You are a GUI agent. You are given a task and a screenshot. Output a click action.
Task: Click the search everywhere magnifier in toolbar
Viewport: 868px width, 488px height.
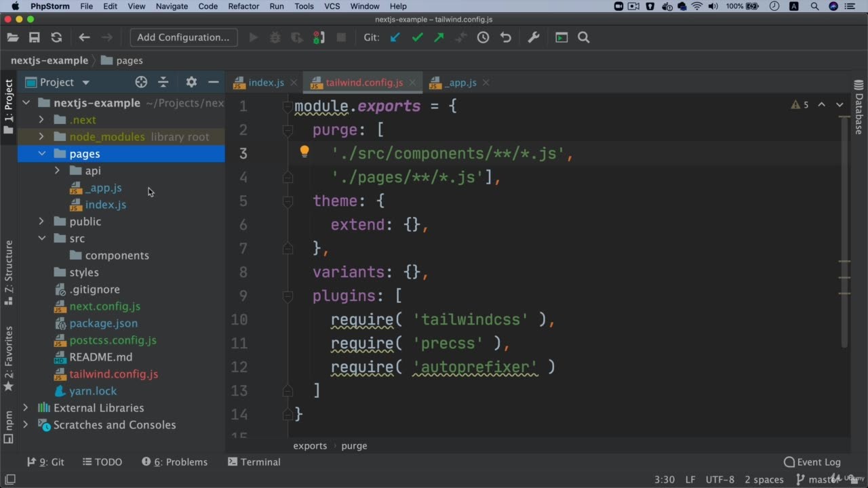584,38
